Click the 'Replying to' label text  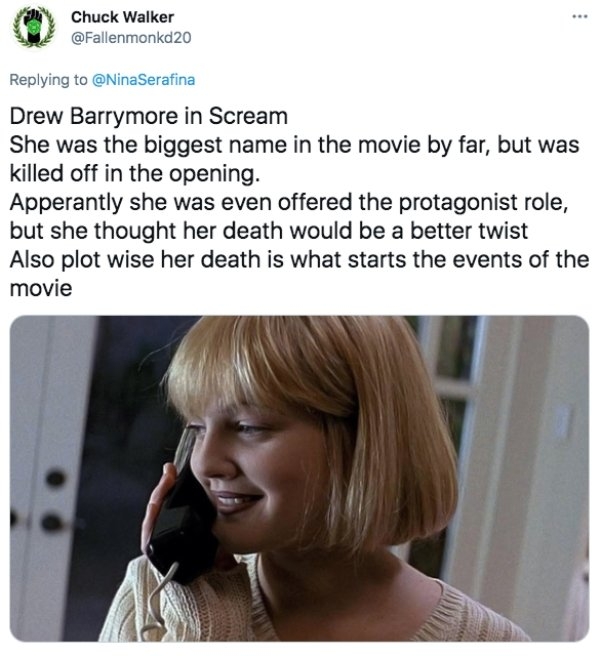coord(49,79)
